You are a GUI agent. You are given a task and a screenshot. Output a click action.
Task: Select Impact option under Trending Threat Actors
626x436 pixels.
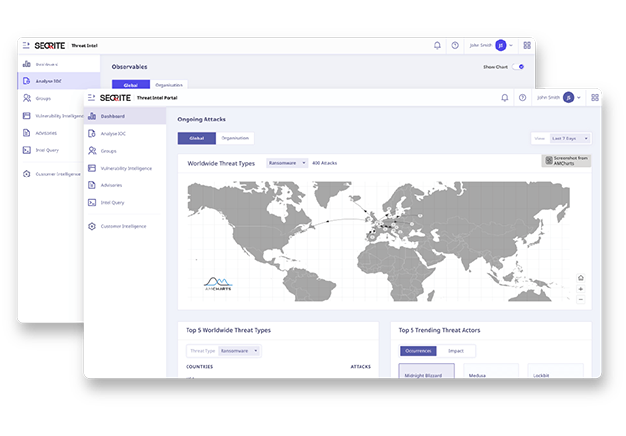[x=456, y=351]
